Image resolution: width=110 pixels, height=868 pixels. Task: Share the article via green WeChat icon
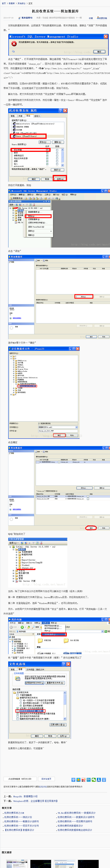[x=94, y=780]
